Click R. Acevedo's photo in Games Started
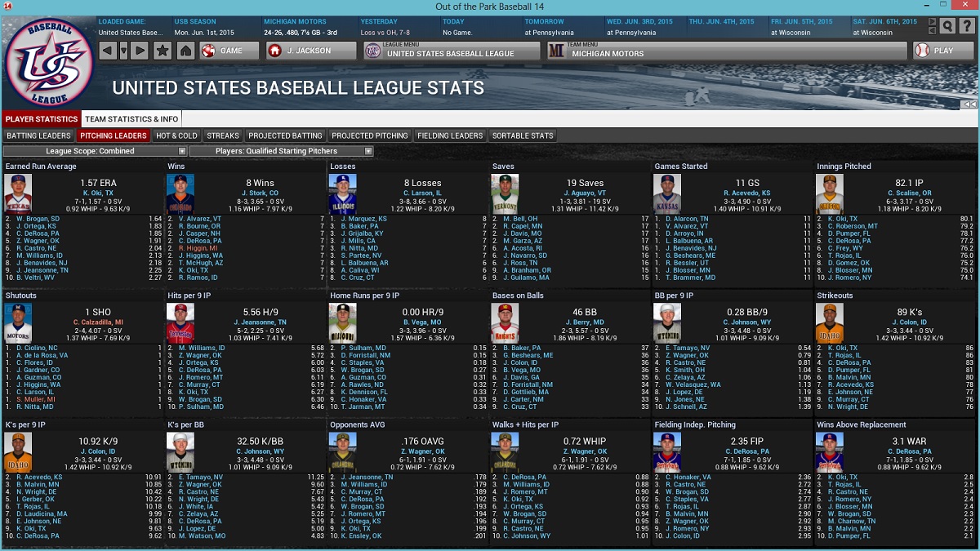Image resolution: width=980 pixels, height=551 pixels. tap(667, 193)
